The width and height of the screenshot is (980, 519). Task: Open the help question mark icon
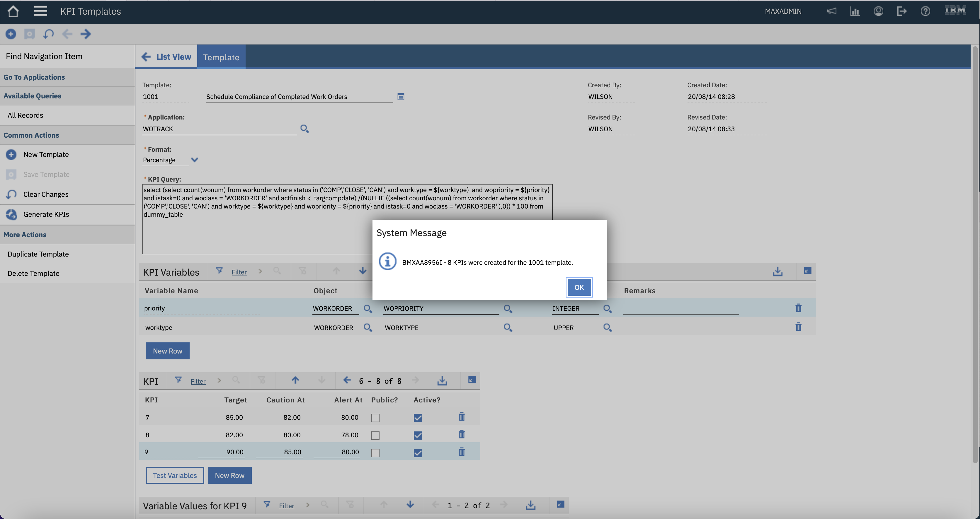click(x=925, y=11)
